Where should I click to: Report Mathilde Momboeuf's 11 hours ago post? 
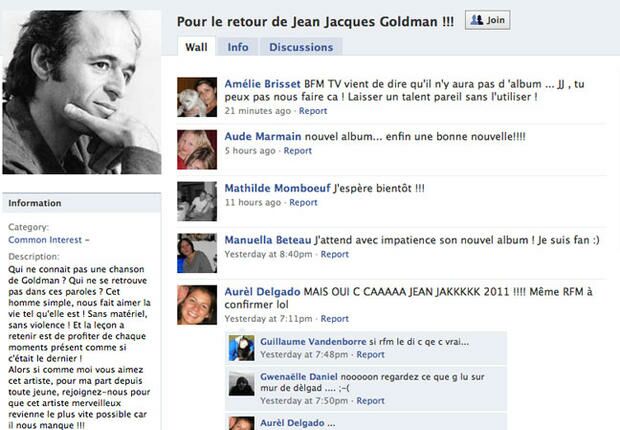point(303,203)
